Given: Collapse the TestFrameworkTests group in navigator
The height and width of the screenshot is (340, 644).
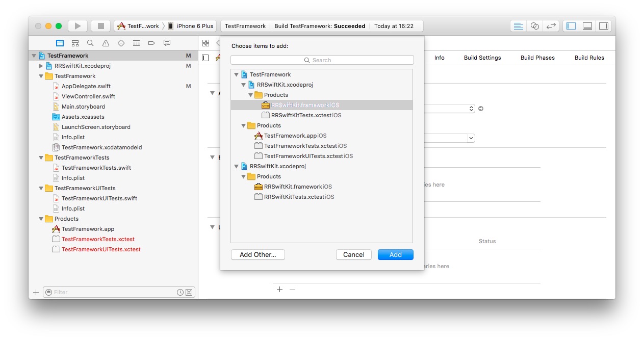Looking at the screenshot, I should coord(41,158).
